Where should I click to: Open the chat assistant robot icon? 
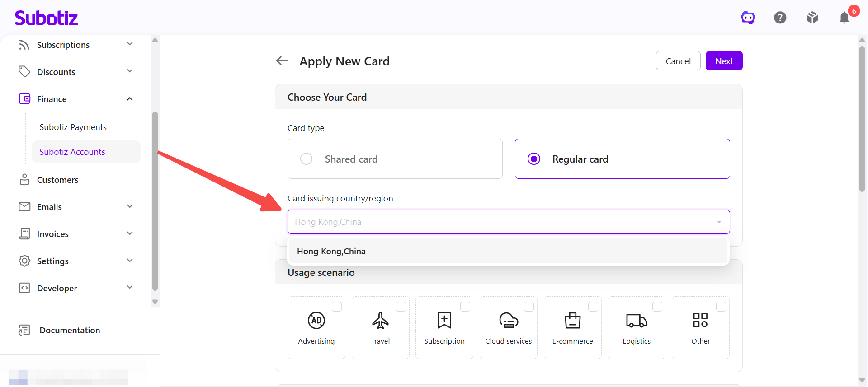[x=748, y=18]
